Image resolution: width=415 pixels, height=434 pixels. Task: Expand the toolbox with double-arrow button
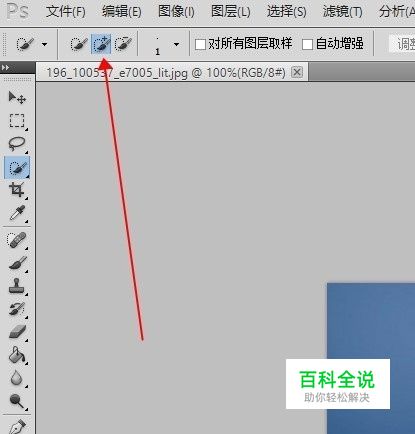(5, 68)
